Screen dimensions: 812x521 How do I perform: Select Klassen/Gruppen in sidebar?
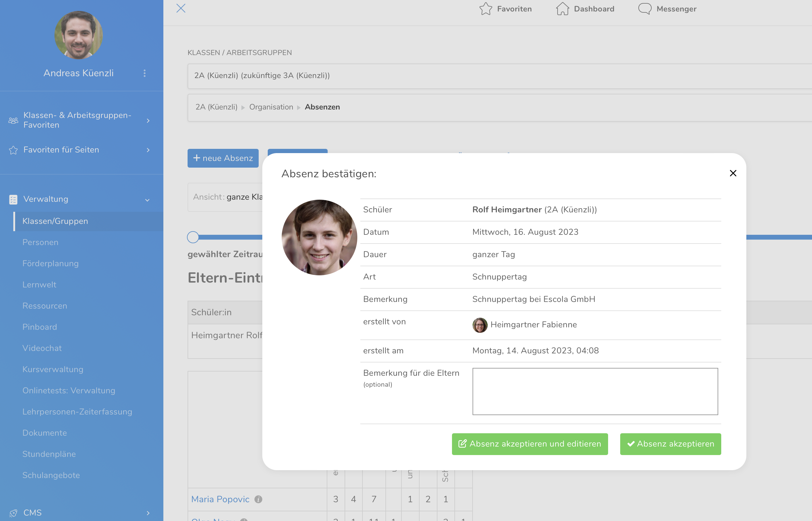point(88,221)
